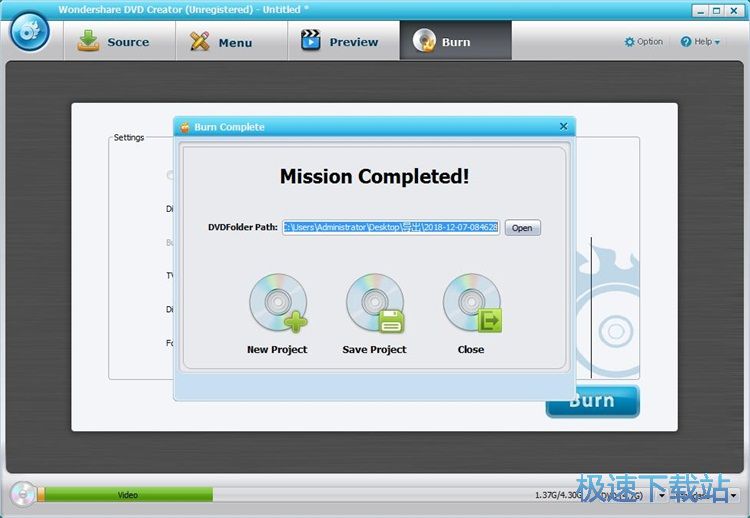Expand the Help dropdown menu
This screenshot has height=518, width=750.
click(700, 42)
